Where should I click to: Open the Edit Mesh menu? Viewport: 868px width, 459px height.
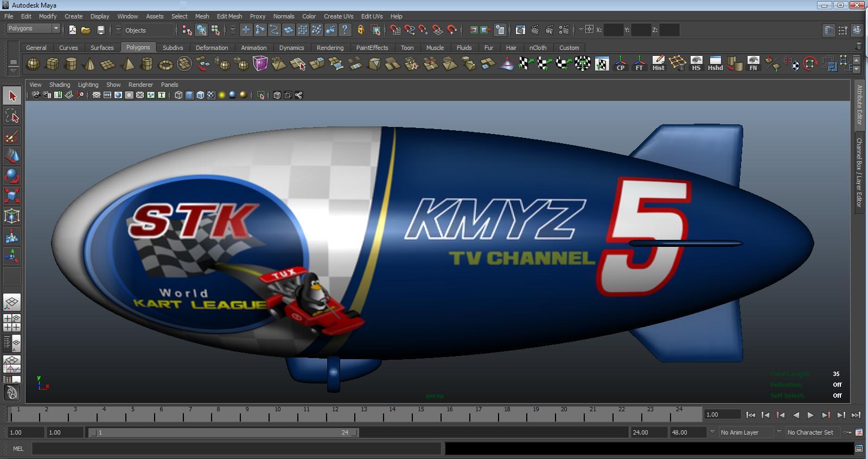(229, 16)
